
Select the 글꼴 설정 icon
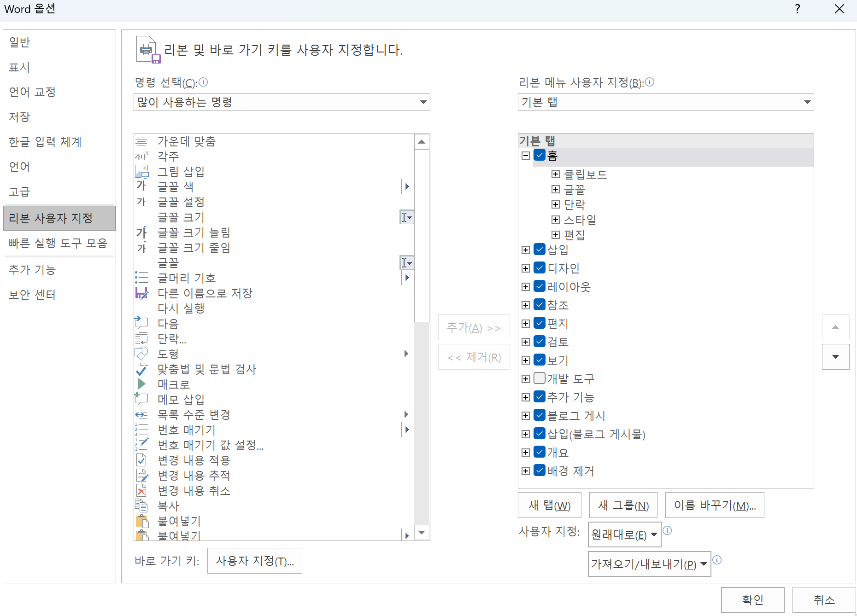pos(141,202)
